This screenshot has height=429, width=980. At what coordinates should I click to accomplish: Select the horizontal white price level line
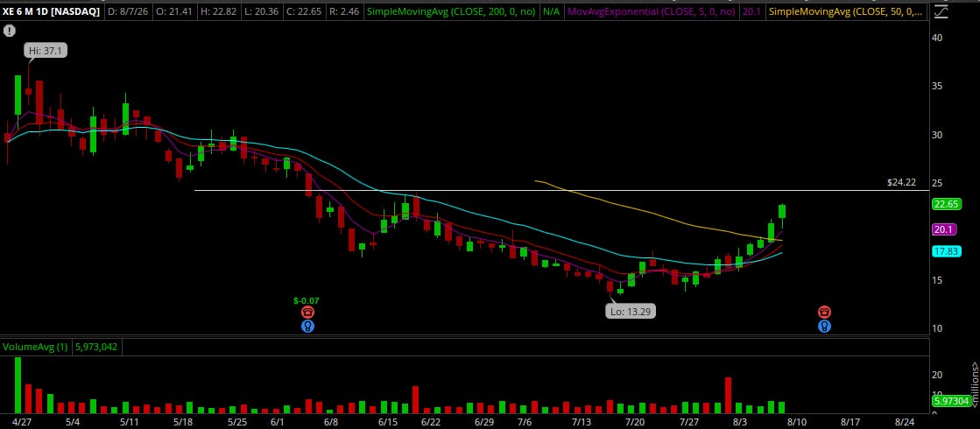pyautogui.click(x=561, y=190)
